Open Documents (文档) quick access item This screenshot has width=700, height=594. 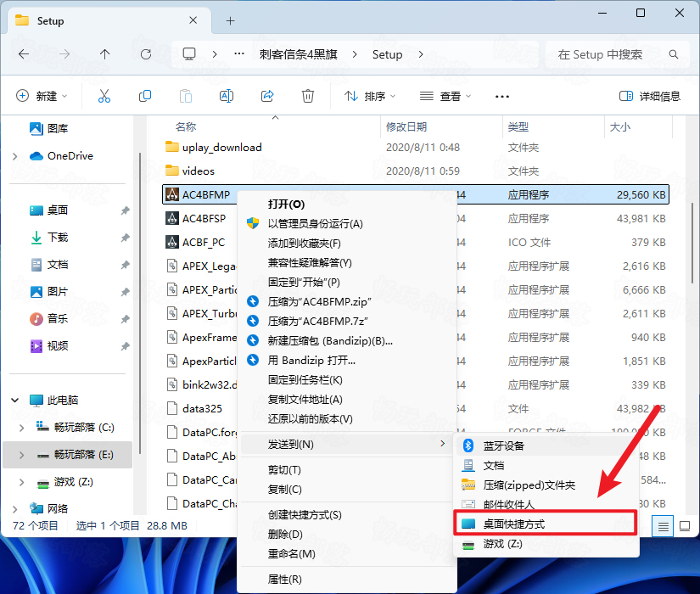click(x=48, y=265)
